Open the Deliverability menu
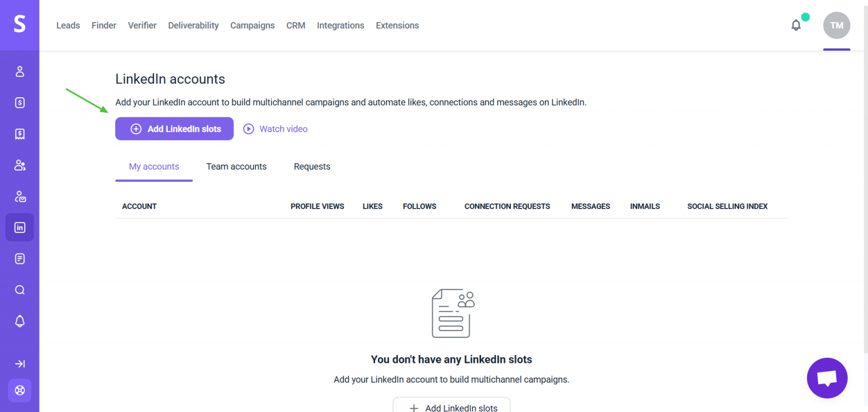 coord(193,25)
